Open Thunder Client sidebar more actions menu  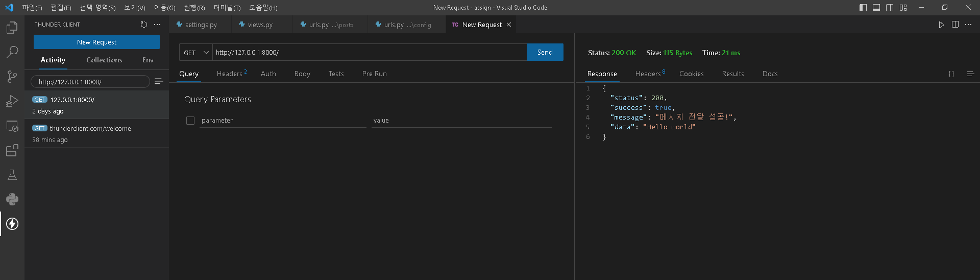157,25
